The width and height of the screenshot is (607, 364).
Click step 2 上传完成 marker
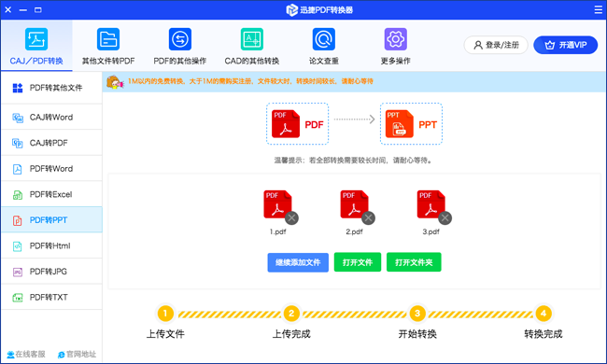[291, 314]
